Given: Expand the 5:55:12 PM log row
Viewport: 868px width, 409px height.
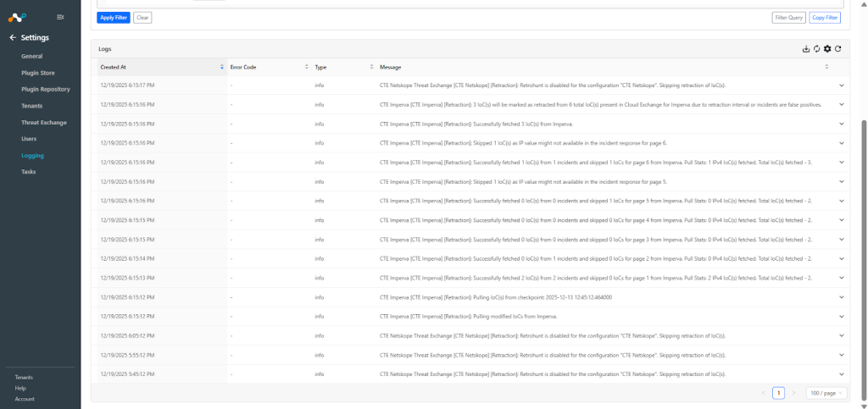Looking at the screenshot, I should pyautogui.click(x=842, y=355).
